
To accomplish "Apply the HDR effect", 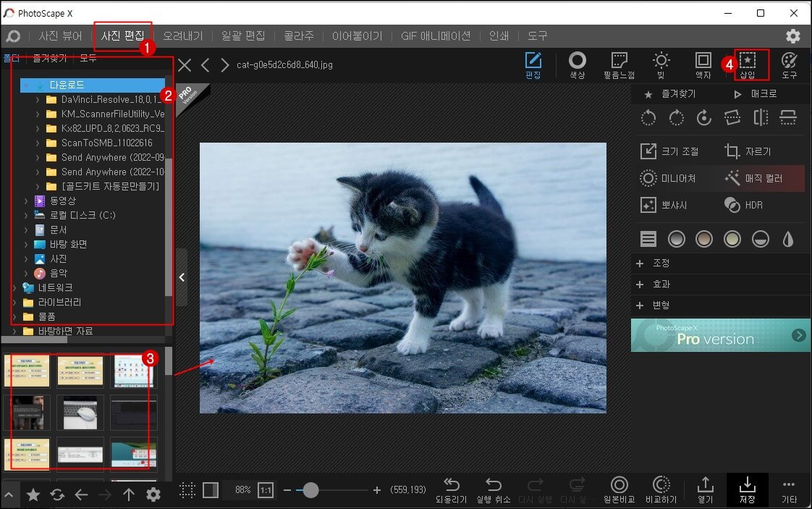I will [x=744, y=205].
